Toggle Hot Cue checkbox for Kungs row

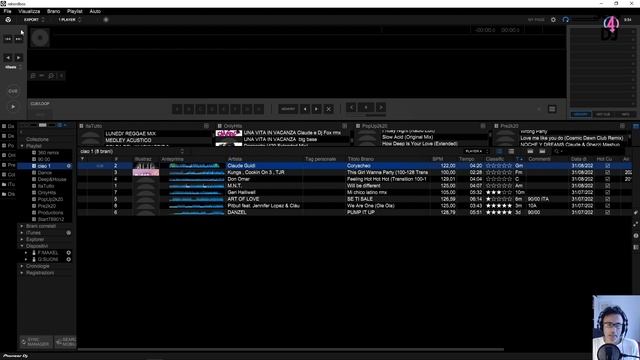(607, 172)
